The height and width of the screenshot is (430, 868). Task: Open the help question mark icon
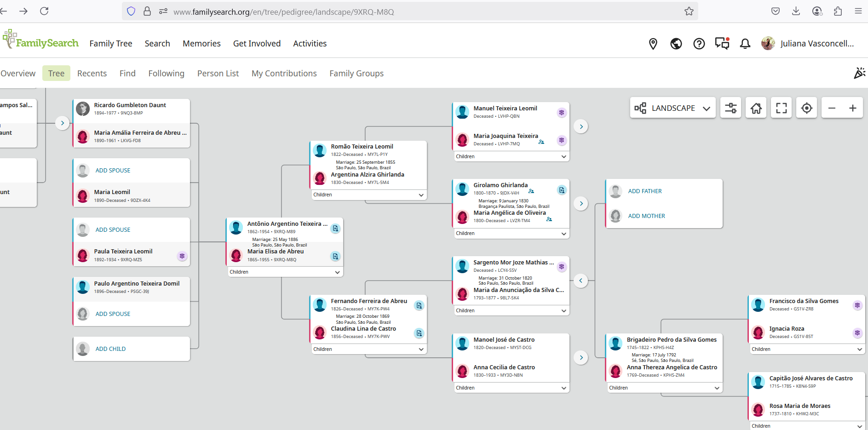(699, 44)
